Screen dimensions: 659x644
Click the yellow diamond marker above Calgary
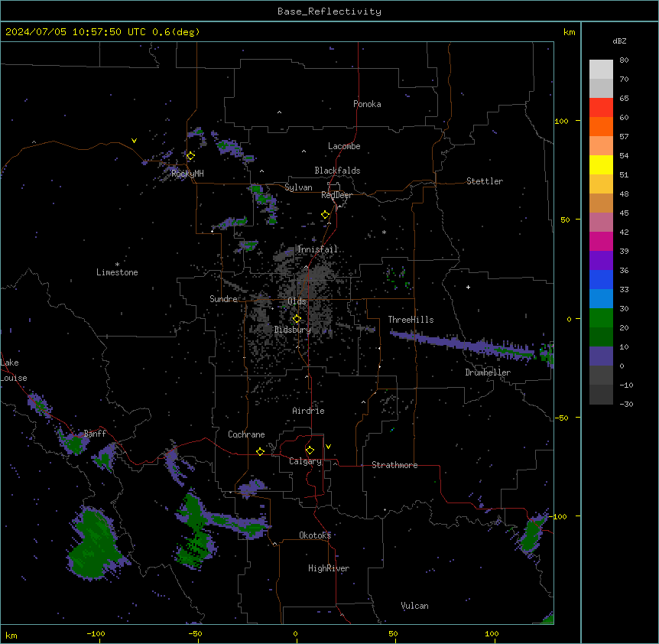pos(310,450)
